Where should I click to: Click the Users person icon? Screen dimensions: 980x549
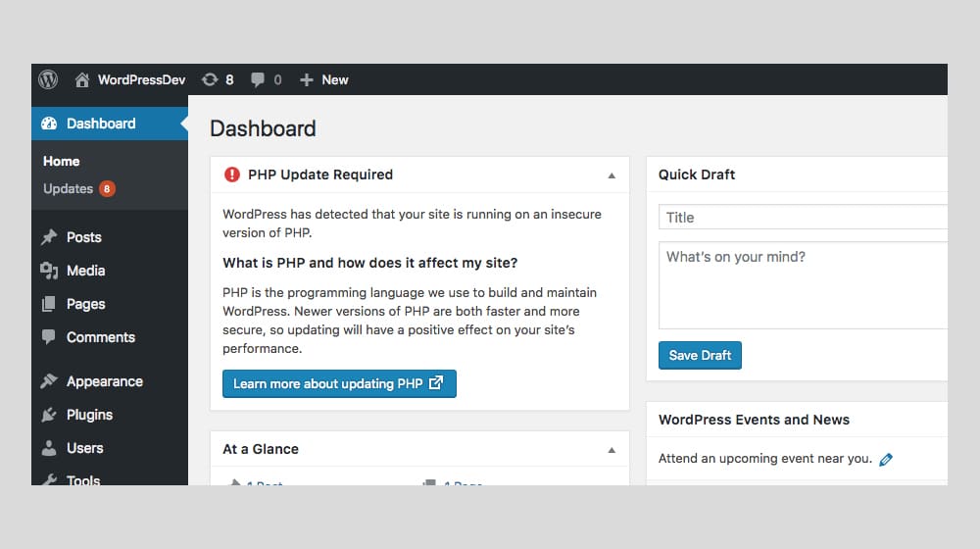click(x=49, y=448)
